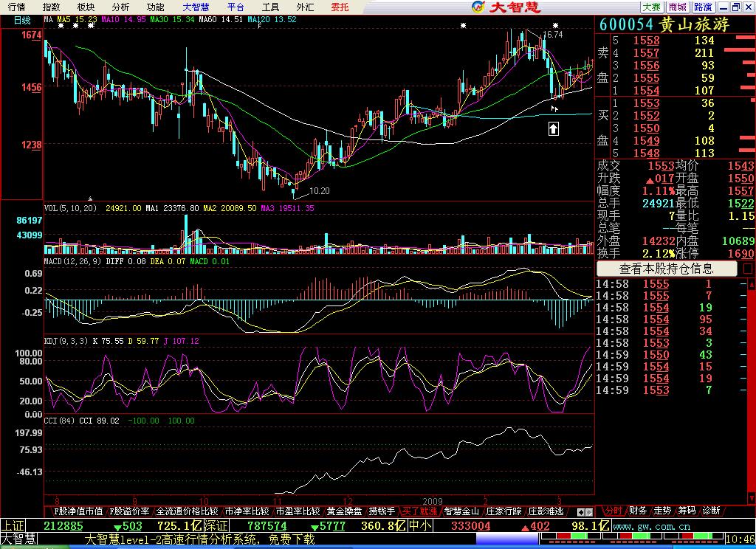The image size is (756, 549).
Task: Select the 庄家行踪 tab
Action: tap(504, 511)
